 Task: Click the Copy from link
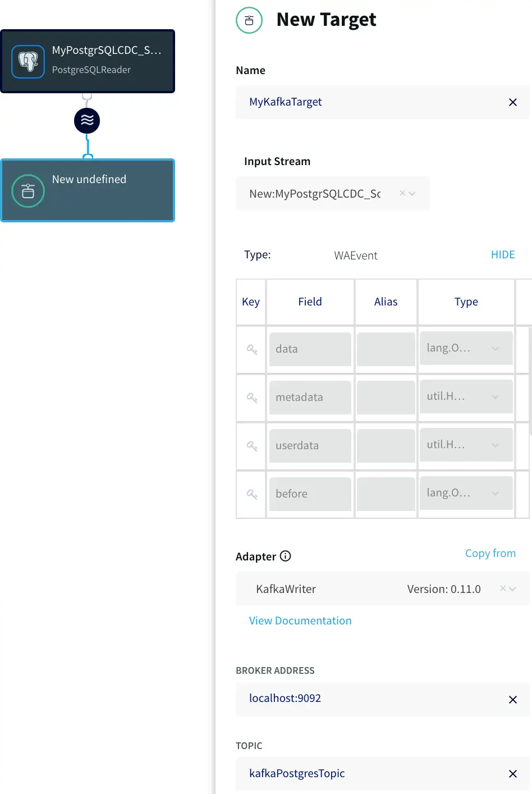point(490,553)
